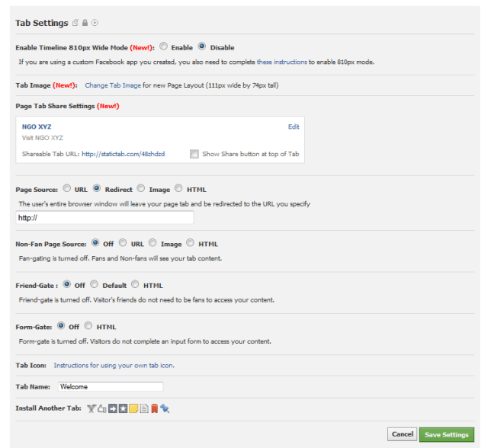Install the thumbs-up tab icon
Viewport: 488px width, 448px height.
pyautogui.click(x=102, y=408)
